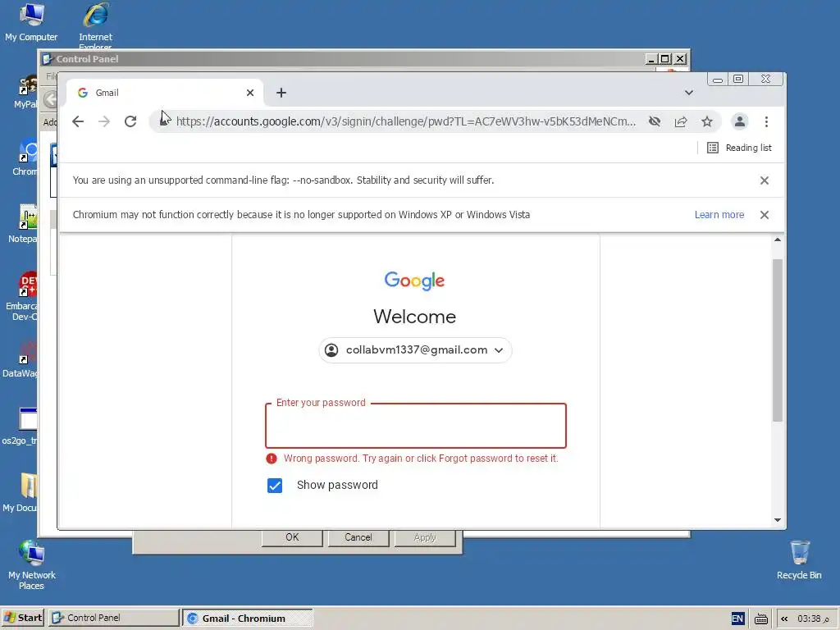Click Cancel in the dialog behind Chromium
The image size is (840, 630).
[x=358, y=537]
